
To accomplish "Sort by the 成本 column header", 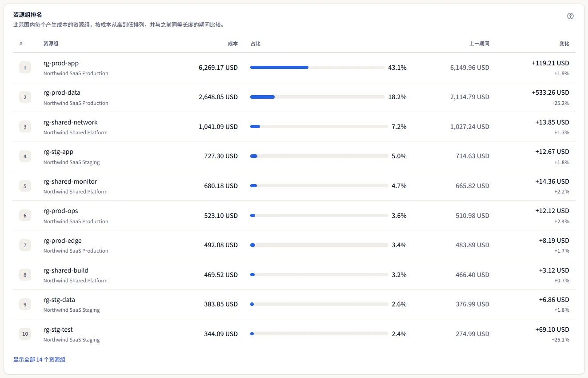I will pos(233,44).
